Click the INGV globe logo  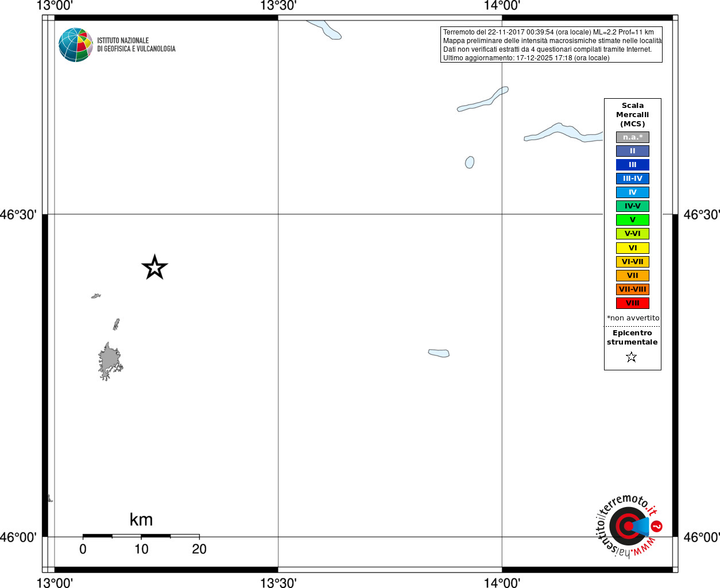(76, 45)
